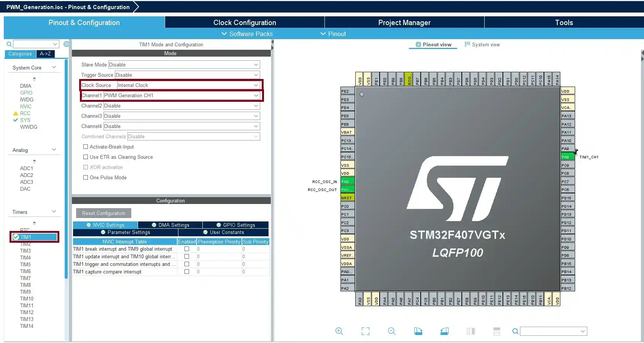
Task: Click the greyed stacked-rows view icon
Action: click(497, 331)
